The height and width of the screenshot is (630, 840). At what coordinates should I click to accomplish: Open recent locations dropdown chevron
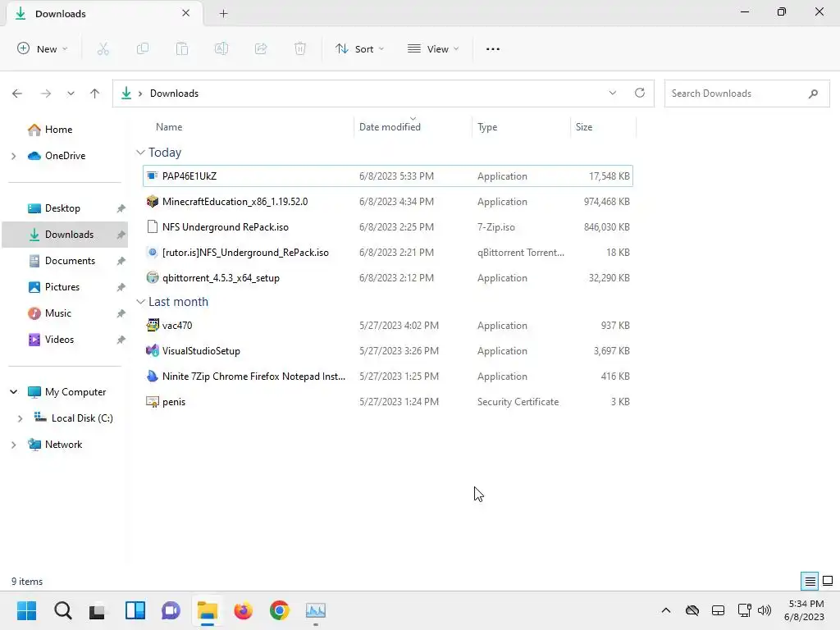(x=71, y=94)
